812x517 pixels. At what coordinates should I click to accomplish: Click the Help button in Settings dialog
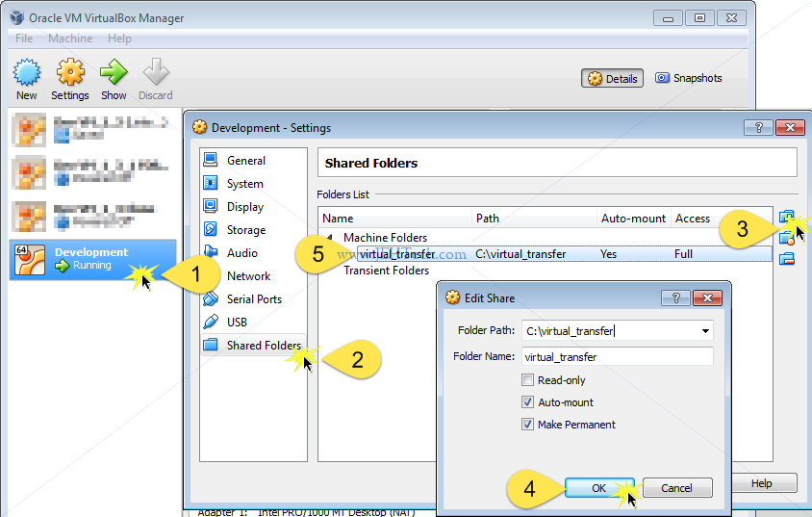763,482
